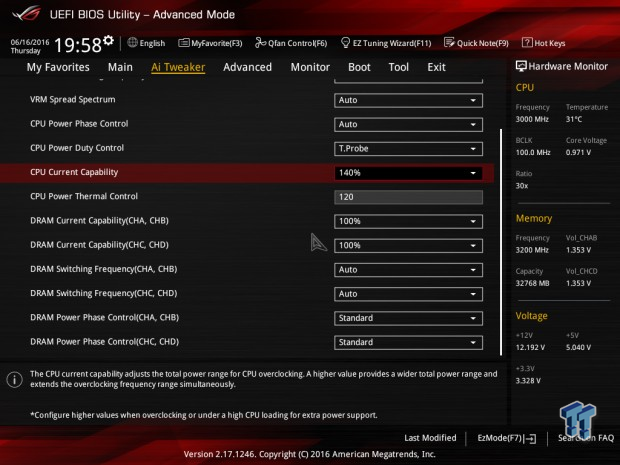Open CPU Current Capability 140% dropdown
This screenshot has width=620, height=465.
tap(408, 173)
